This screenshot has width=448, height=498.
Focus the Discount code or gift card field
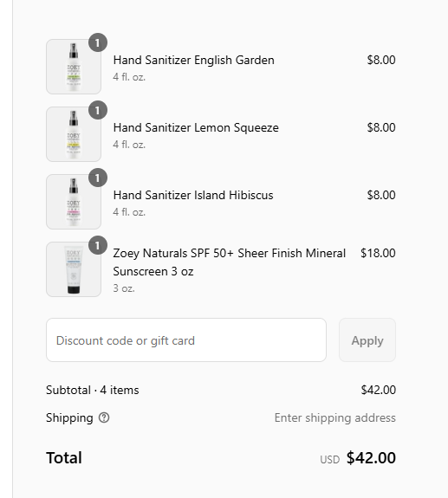pos(186,340)
